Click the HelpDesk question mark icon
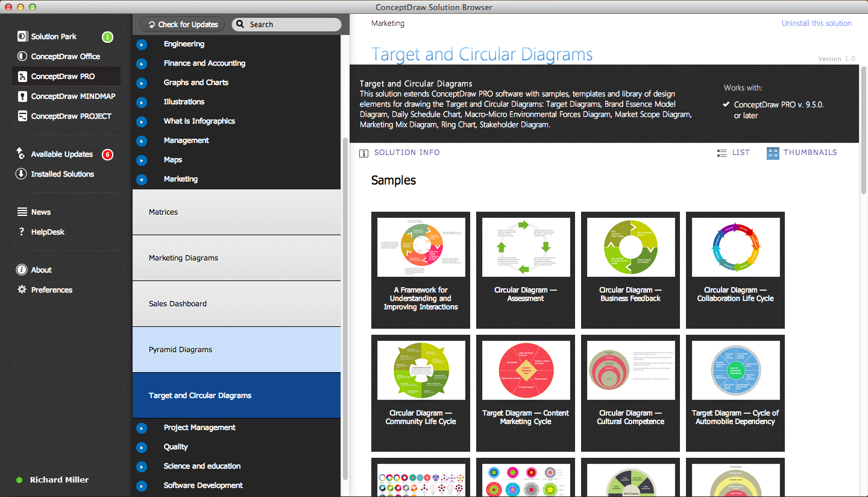 [x=22, y=232]
